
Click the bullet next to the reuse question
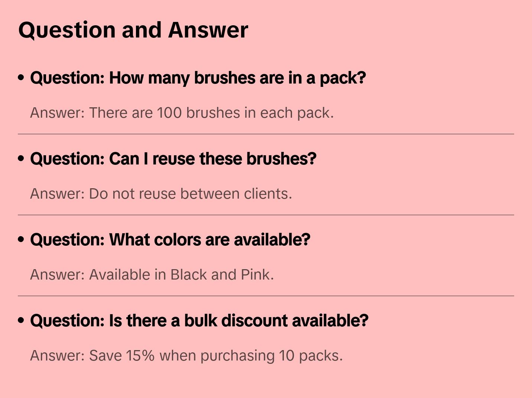point(21,159)
